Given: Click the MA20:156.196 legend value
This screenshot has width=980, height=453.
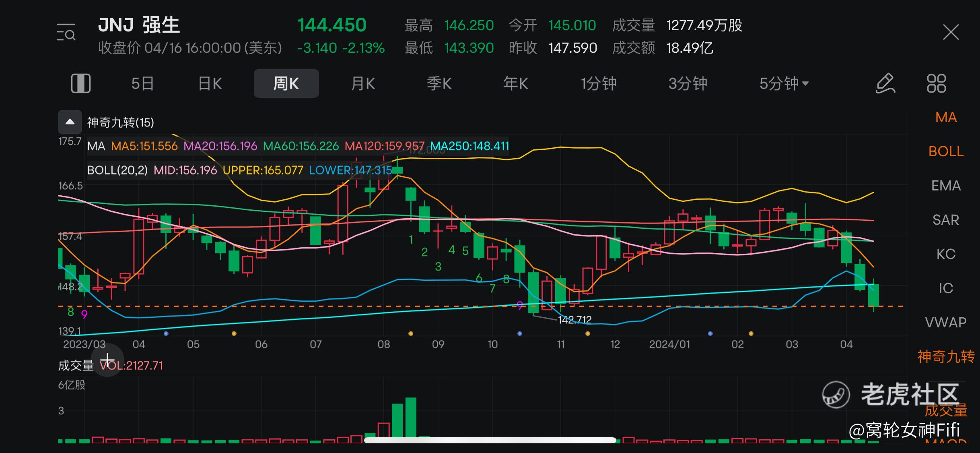Looking at the screenshot, I should coord(220,146).
